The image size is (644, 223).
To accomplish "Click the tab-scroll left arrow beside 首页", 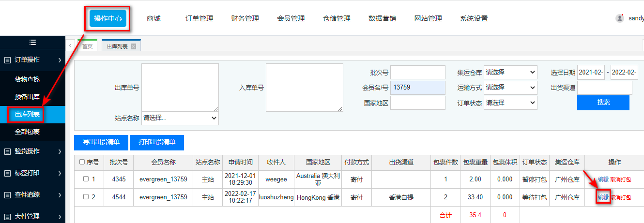I will pos(70,45).
